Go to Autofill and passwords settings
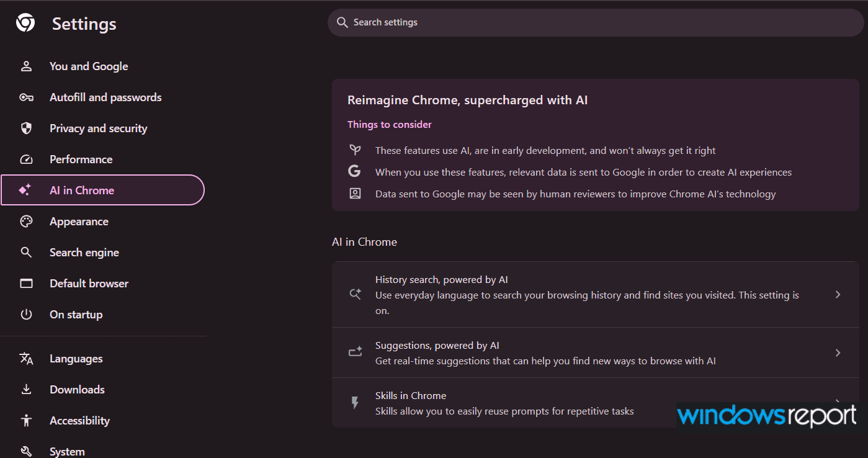 pos(102,97)
